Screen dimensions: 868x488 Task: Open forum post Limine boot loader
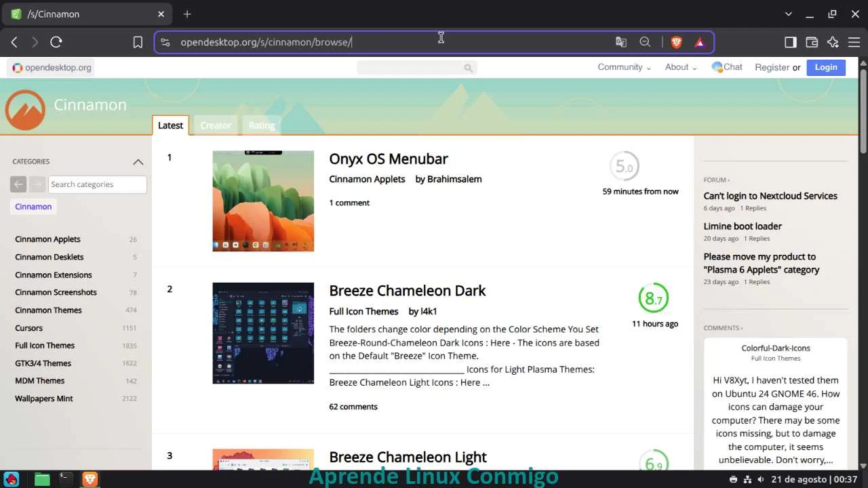[743, 226]
